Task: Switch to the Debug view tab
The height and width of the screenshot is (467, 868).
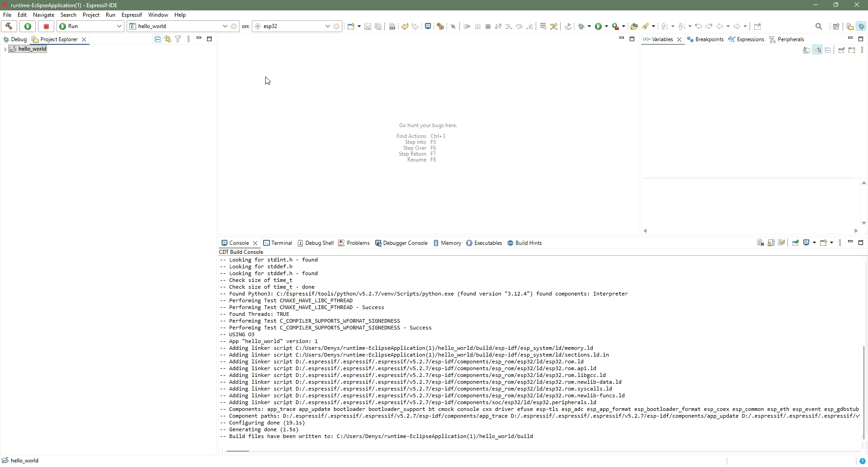Action: click(15, 39)
